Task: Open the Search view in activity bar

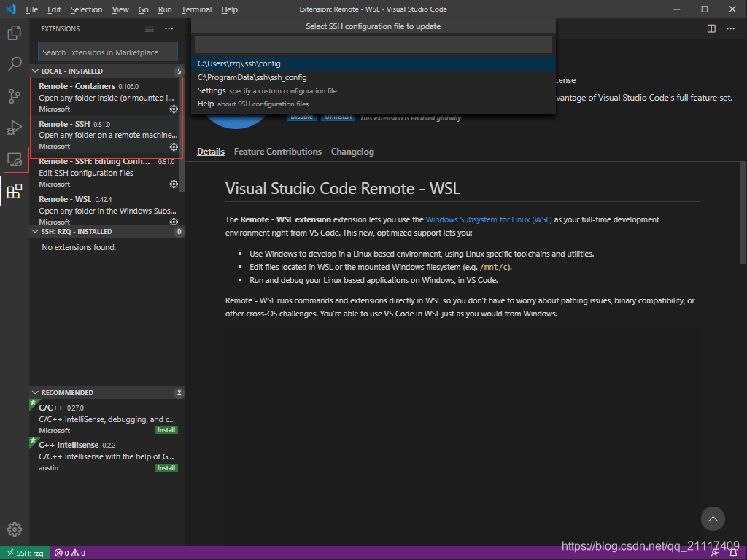Action: coord(15,64)
